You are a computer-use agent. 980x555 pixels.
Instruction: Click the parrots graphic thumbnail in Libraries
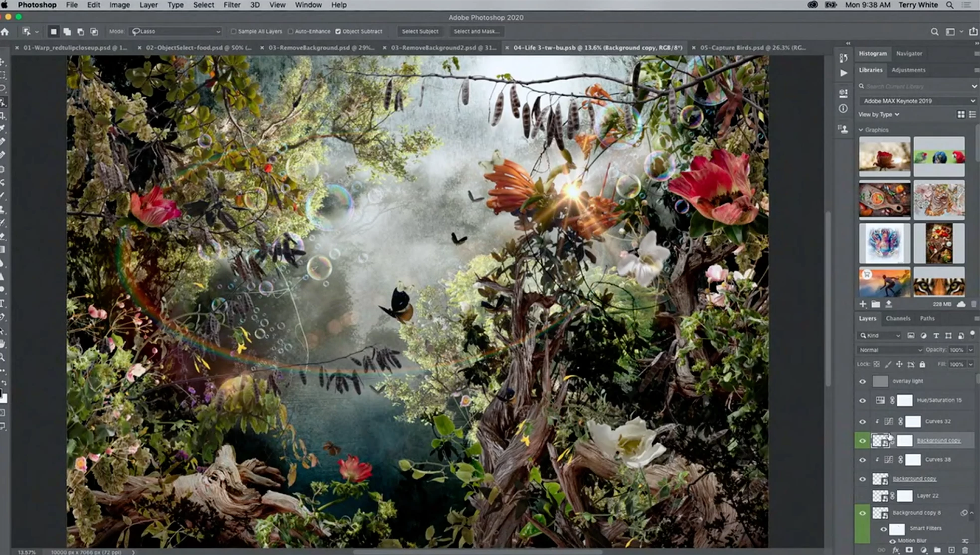pyautogui.click(x=939, y=156)
